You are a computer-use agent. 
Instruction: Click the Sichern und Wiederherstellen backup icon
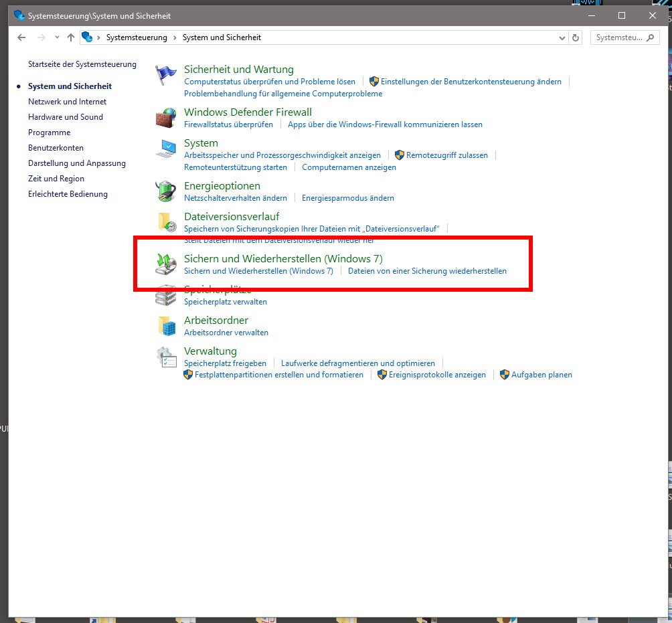click(x=166, y=264)
